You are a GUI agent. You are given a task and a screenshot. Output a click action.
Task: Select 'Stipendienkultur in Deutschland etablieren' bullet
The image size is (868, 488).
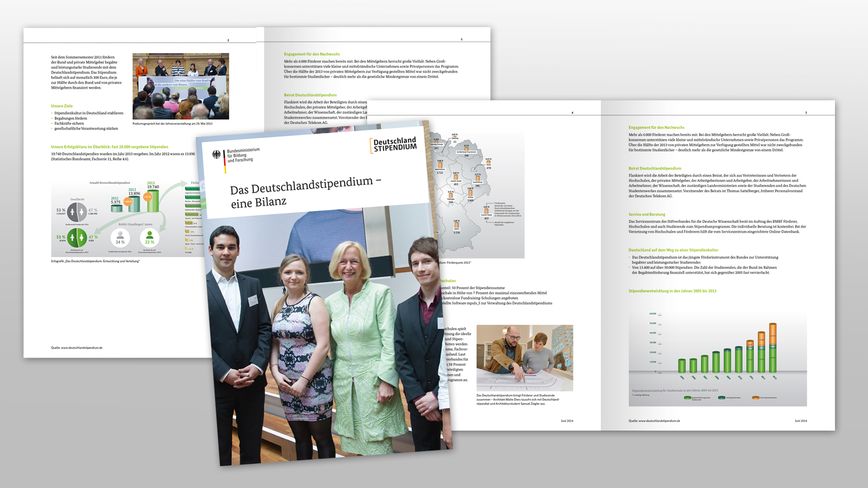tap(89, 113)
